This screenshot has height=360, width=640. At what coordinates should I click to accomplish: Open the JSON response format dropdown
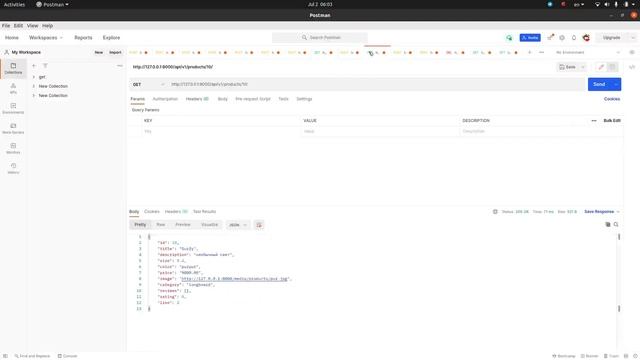[x=238, y=225]
